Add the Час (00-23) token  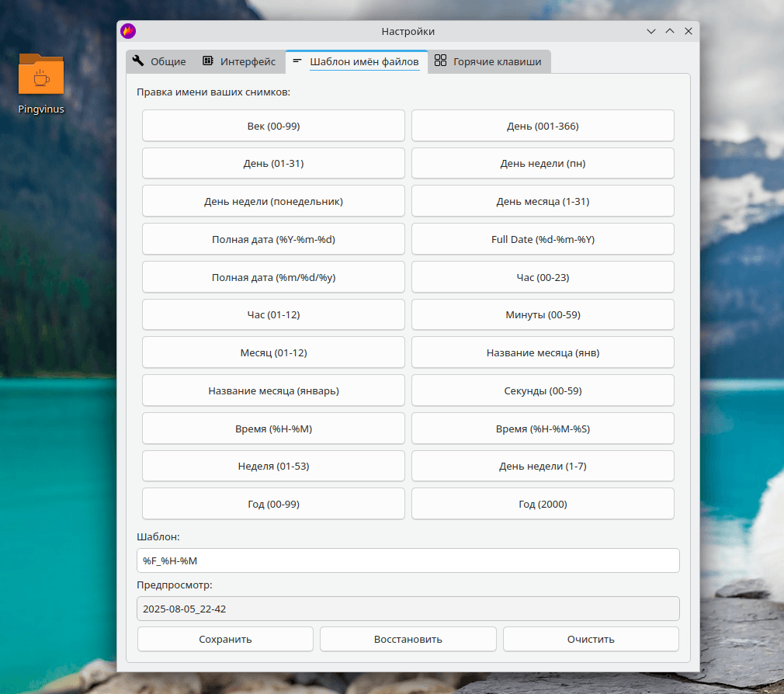click(543, 277)
